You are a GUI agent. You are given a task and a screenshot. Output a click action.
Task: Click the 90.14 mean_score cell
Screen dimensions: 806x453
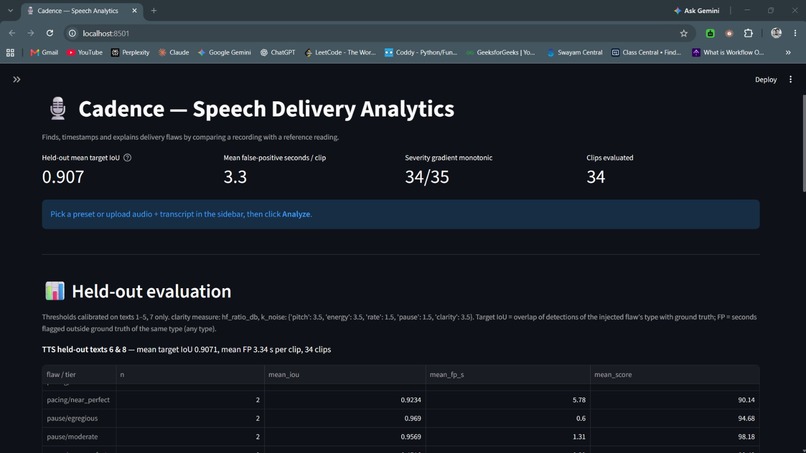point(675,400)
